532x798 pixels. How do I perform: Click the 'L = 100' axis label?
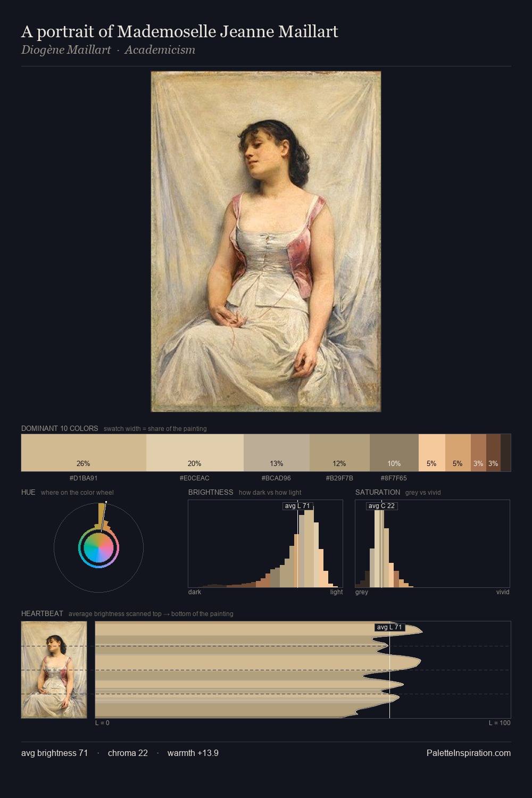coord(500,722)
